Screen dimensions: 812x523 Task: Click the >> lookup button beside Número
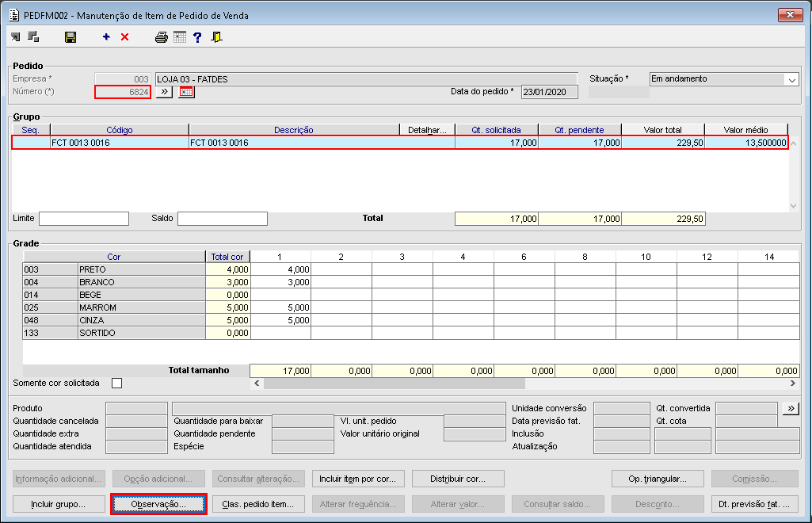tap(164, 92)
